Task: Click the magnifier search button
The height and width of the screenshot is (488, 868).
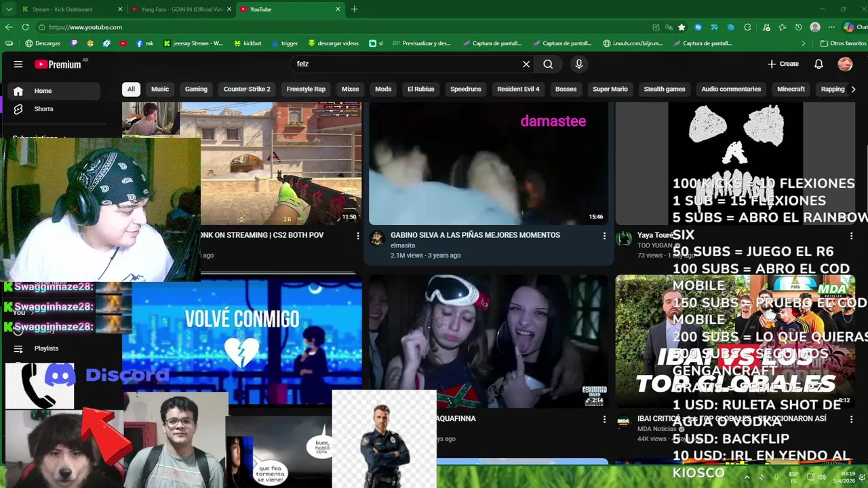Action: click(548, 64)
